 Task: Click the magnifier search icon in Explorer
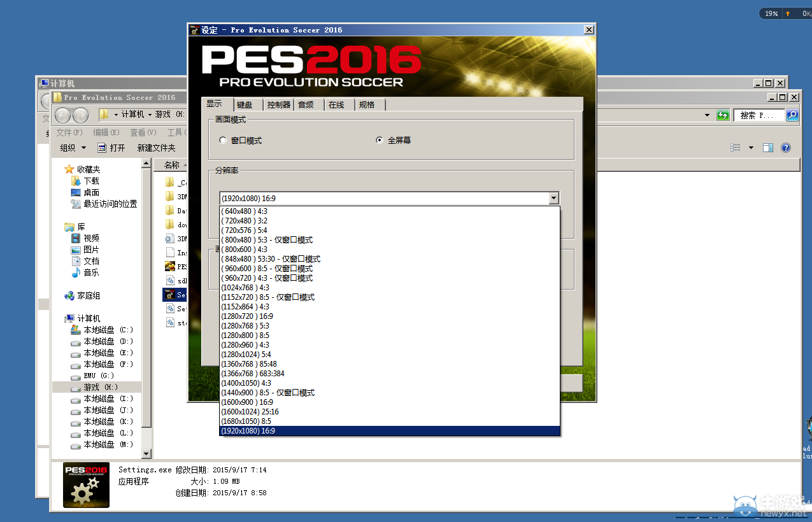click(x=792, y=115)
